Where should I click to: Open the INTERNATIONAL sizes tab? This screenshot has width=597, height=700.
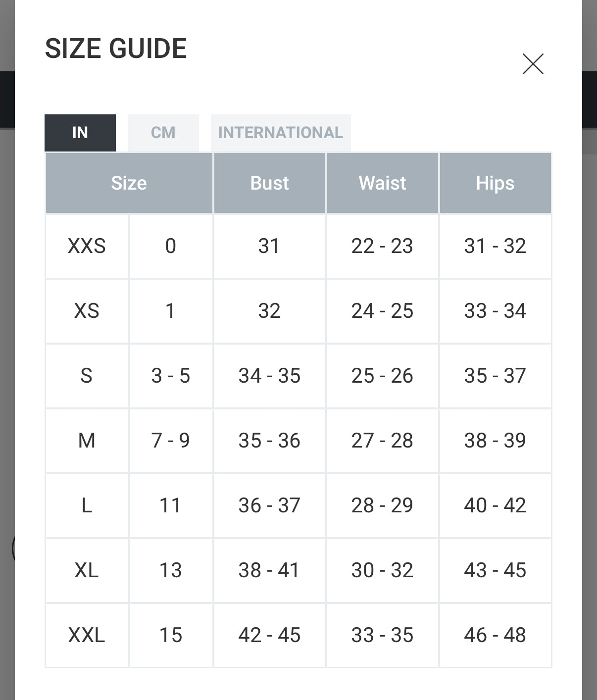280,133
